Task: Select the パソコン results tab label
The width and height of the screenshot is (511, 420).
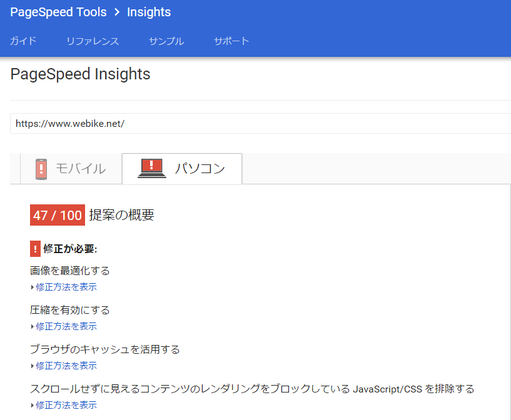Action: (x=200, y=169)
